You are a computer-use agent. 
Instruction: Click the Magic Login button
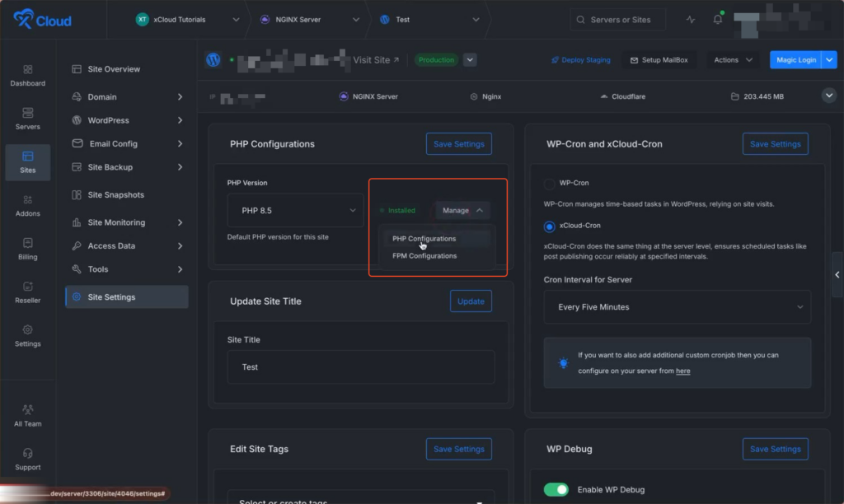(x=795, y=60)
